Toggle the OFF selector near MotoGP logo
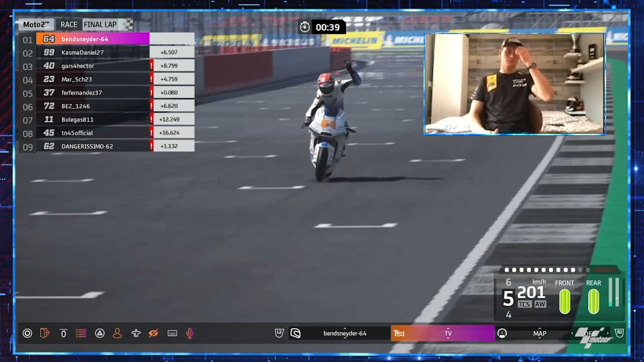644x362 pixels. (x=590, y=333)
